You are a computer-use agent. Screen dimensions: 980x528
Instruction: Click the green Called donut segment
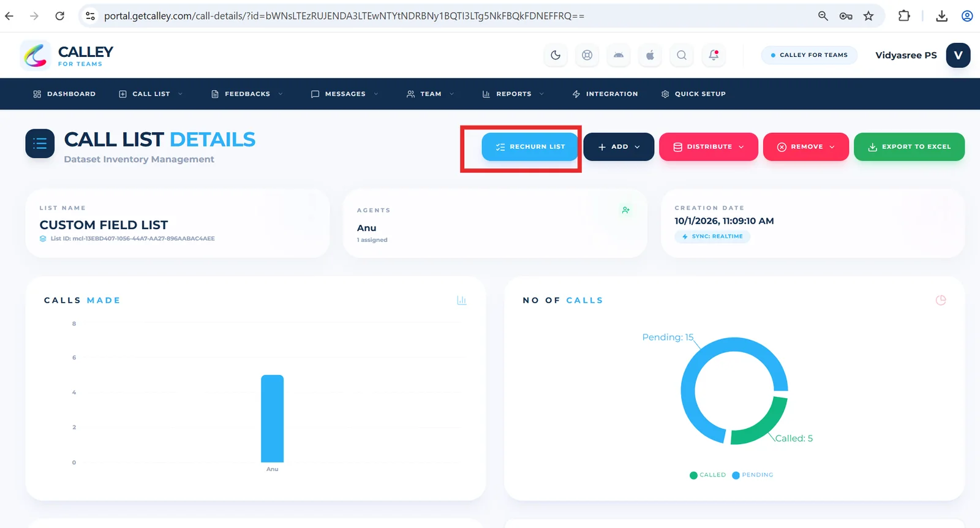click(x=764, y=424)
